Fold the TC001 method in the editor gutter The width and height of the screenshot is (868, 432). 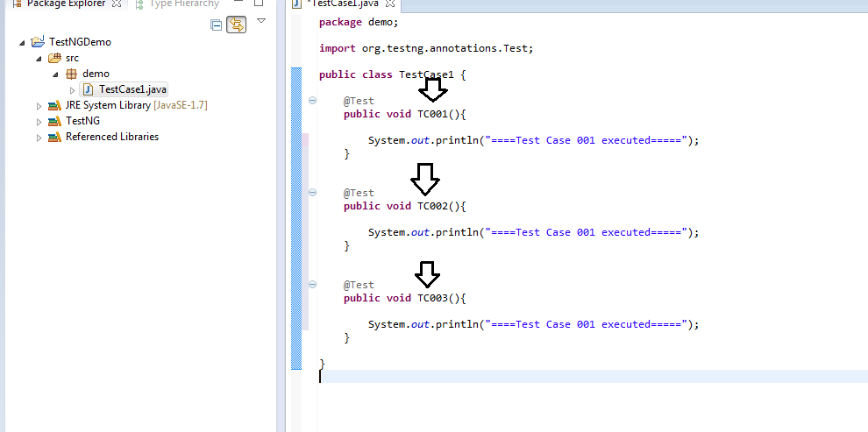pos(312,101)
